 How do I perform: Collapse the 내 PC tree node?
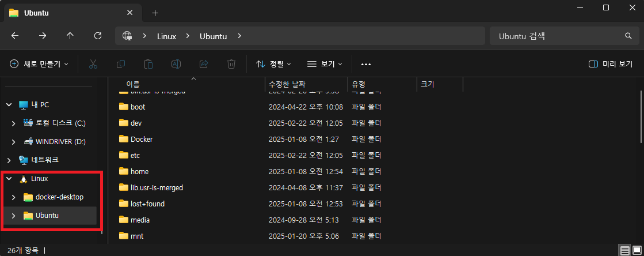click(x=9, y=105)
